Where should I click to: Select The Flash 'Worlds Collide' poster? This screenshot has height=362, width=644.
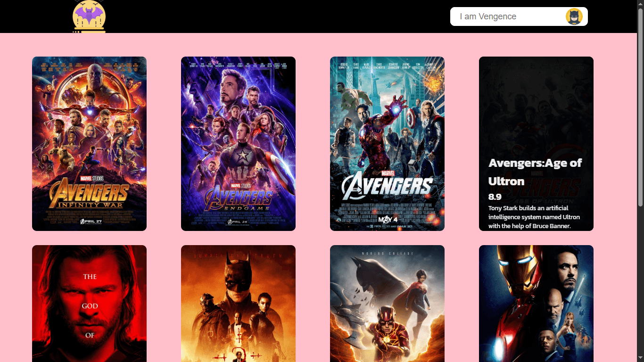pos(387,304)
